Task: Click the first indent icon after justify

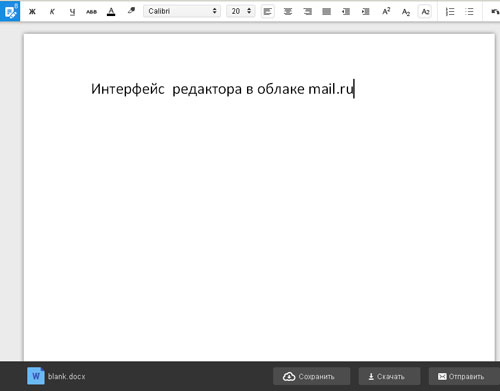Action: [x=346, y=12]
